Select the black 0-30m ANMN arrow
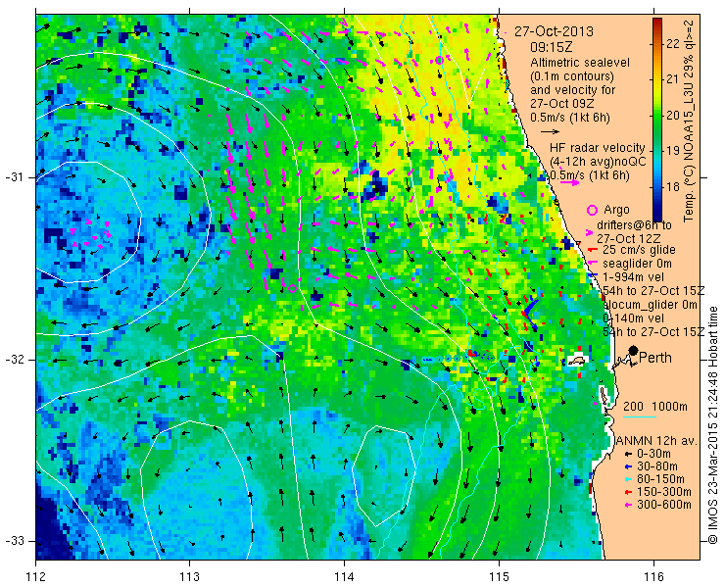 point(628,455)
